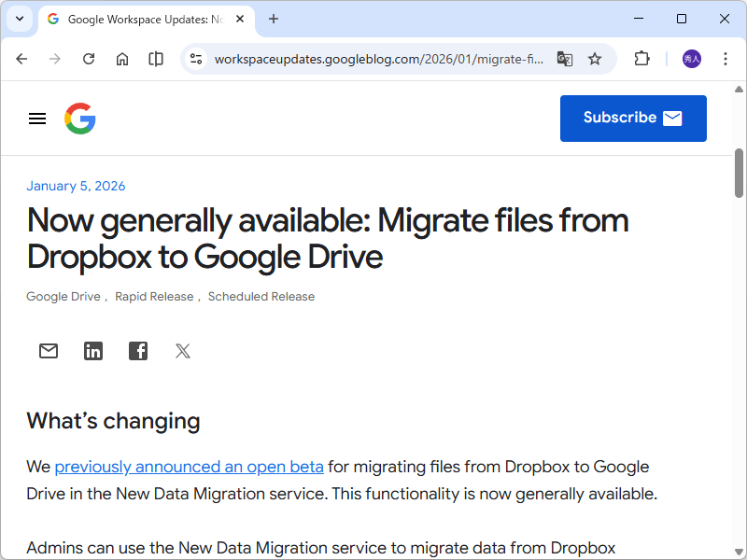The height and width of the screenshot is (560, 747).
Task: Open the site information icon in address bar
Action: click(196, 58)
